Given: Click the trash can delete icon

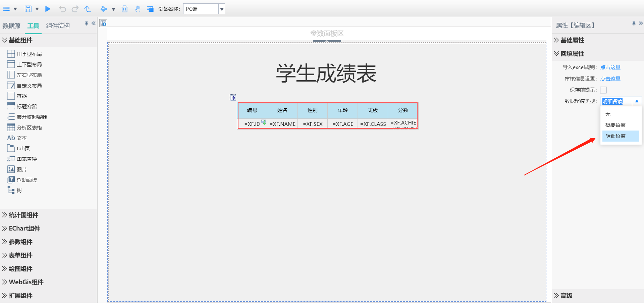Looking at the screenshot, I should [124, 9].
